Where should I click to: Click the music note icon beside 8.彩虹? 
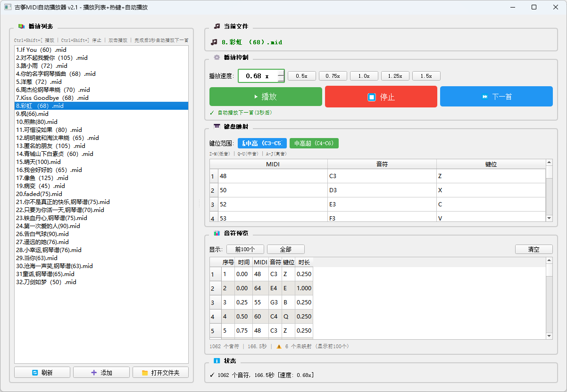tap(214, 42)
